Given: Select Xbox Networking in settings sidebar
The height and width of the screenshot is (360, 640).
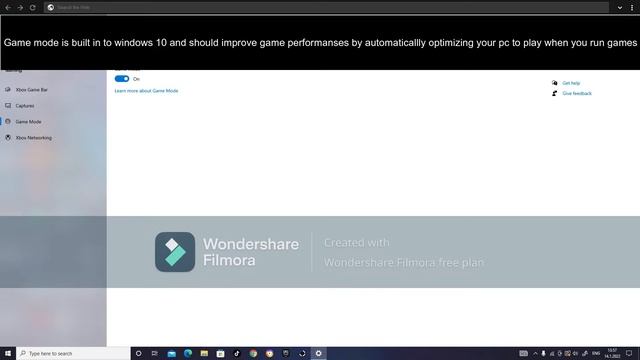Looking at the screenshot, I should [x=33, y=138].
